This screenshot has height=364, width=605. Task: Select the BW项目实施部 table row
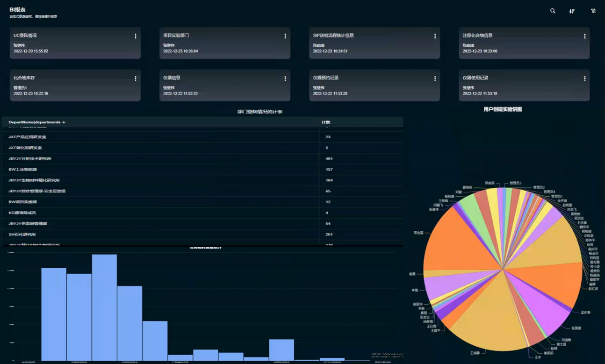[x=202, y=202]
